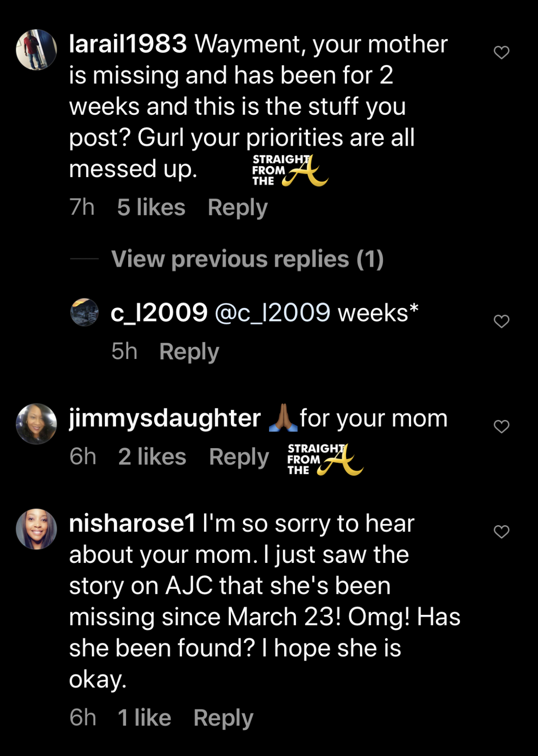538x756 pixels.
Task: Open the jimmysdaughter username link
Action: pyautogui.click(x=165, y=419)
